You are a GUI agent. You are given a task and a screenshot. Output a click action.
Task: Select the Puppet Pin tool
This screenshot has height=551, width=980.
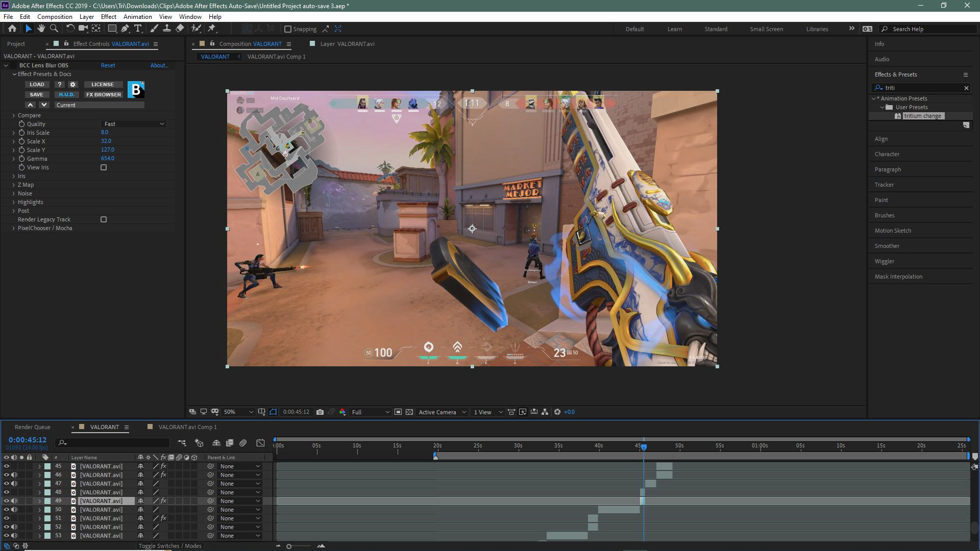tap(212, 29)
